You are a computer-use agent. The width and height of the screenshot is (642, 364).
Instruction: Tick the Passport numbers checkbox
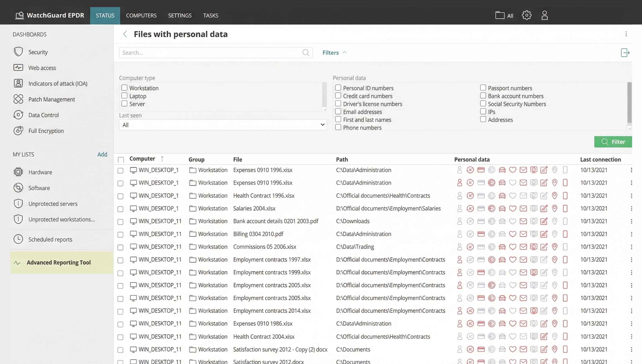click(483, 88)
